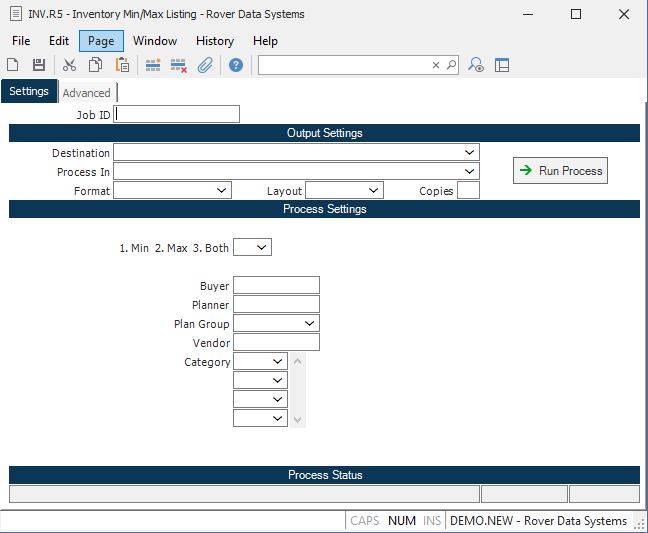This screenshot has height=533, width=648.
Task: Open Help using the question mark icon
Action: coord(236,65)
